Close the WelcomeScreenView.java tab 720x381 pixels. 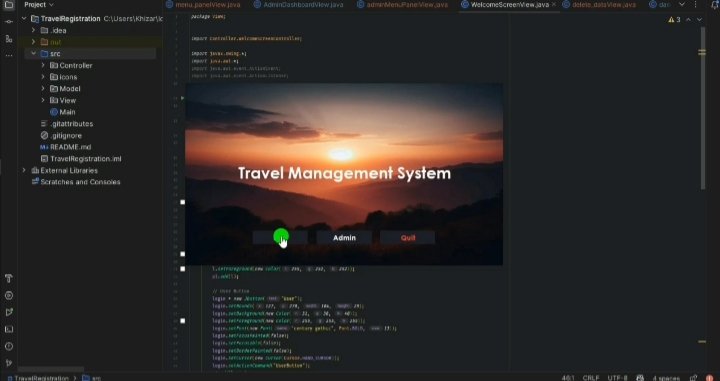click(x=553, y=5)
